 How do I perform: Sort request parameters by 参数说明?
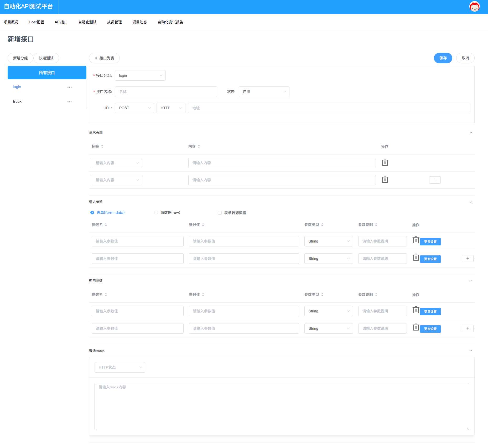376,225
